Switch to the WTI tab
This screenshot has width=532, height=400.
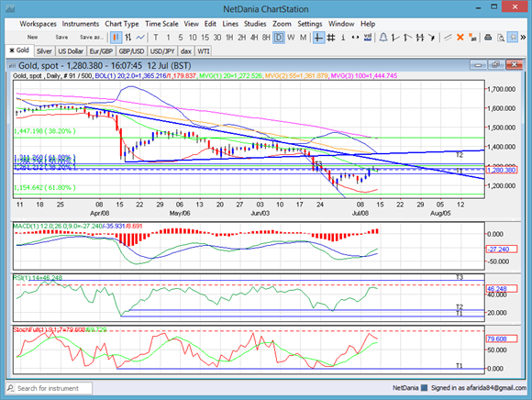[x=204, y=51]
